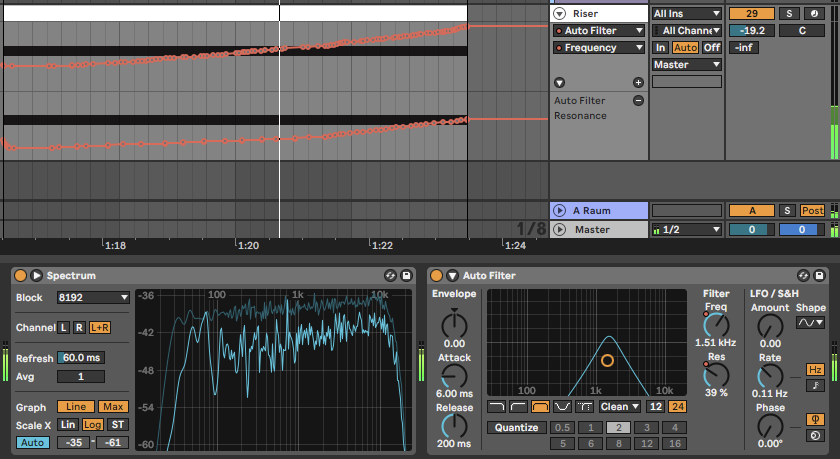The width and height of the screenshot is (840, 459).
Task: Set Scale X to ST
Action: tap(117, 425)
